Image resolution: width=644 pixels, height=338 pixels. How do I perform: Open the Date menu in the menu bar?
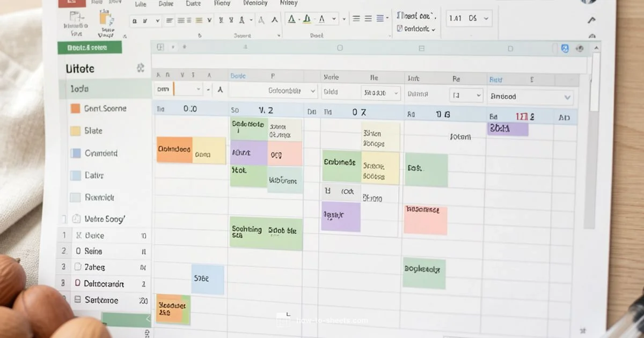coord(192,3)
